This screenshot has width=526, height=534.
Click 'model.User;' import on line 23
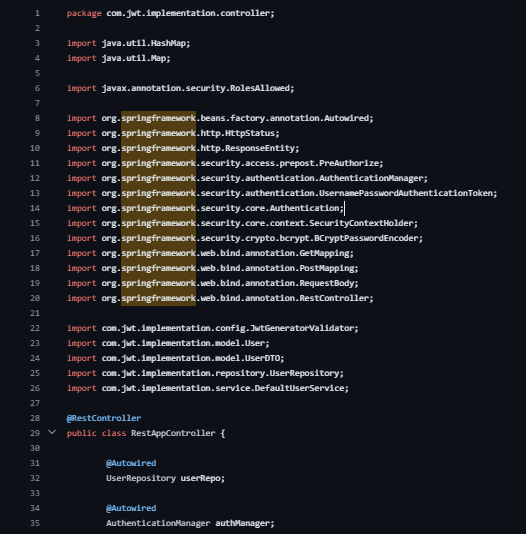point(242,343)
